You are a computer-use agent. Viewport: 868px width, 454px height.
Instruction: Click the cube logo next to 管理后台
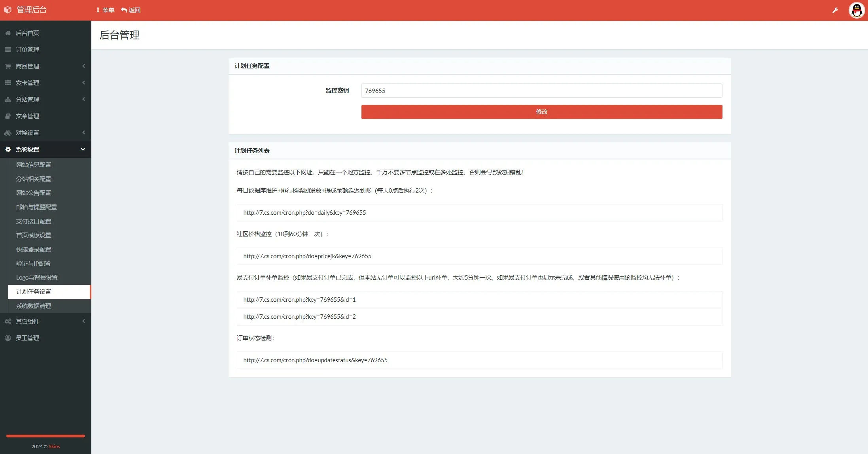click(x=8, y=10)
